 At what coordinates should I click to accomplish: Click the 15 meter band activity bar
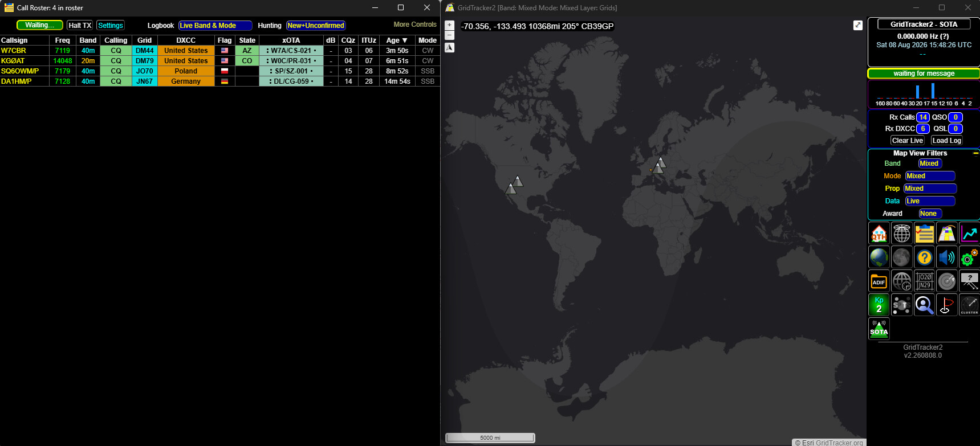[x=933, y=91]
